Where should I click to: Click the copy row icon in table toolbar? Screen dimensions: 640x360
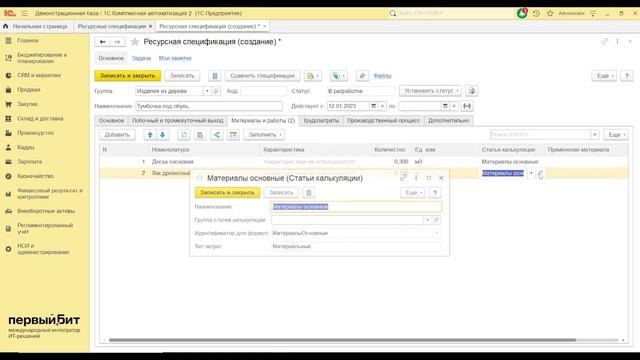coord(184,135)
